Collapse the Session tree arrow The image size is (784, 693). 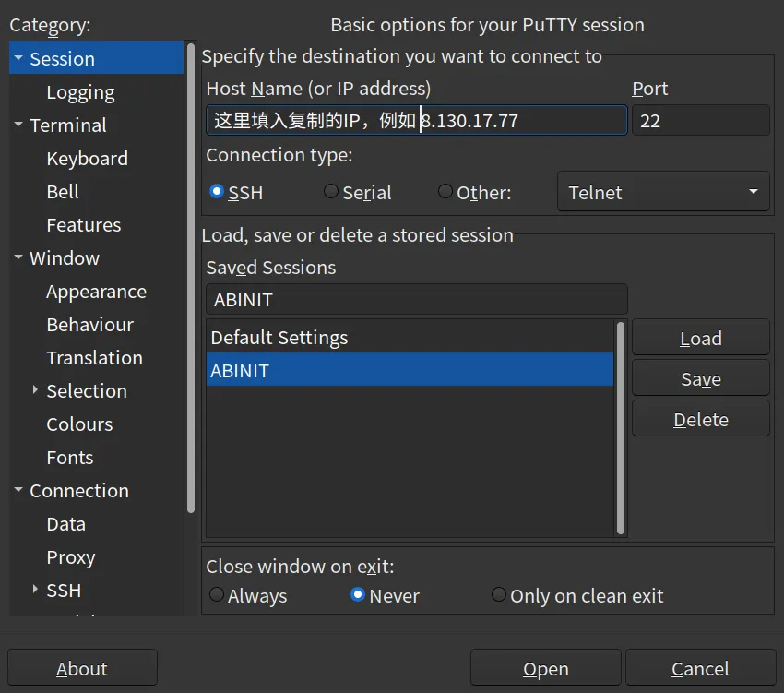(x=18, y=58)
